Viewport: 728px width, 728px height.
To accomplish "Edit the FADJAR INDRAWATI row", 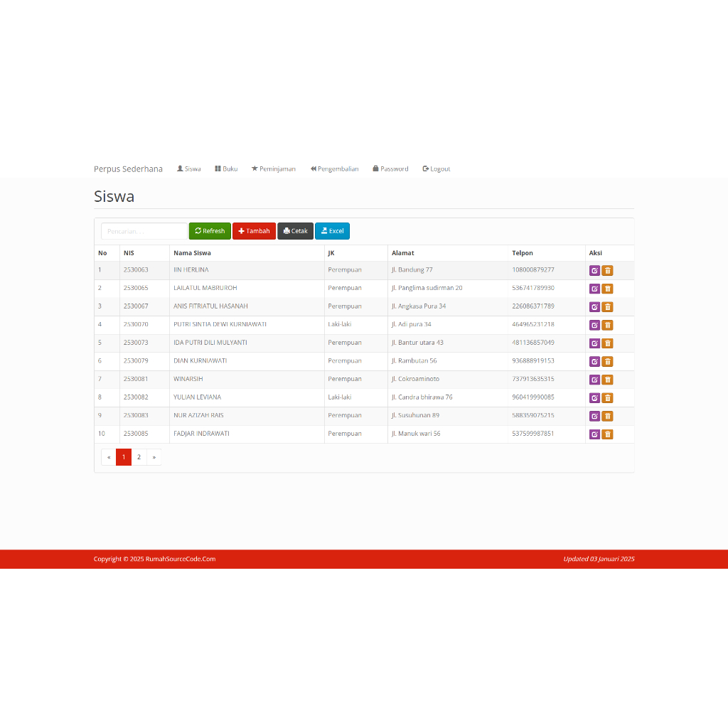I will pos(594,434).
